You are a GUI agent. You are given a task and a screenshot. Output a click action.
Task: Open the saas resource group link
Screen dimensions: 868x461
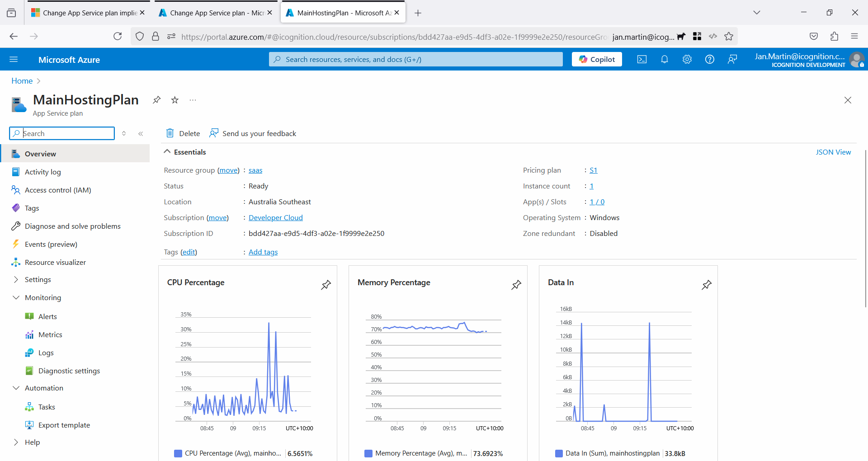click(255, 170)
